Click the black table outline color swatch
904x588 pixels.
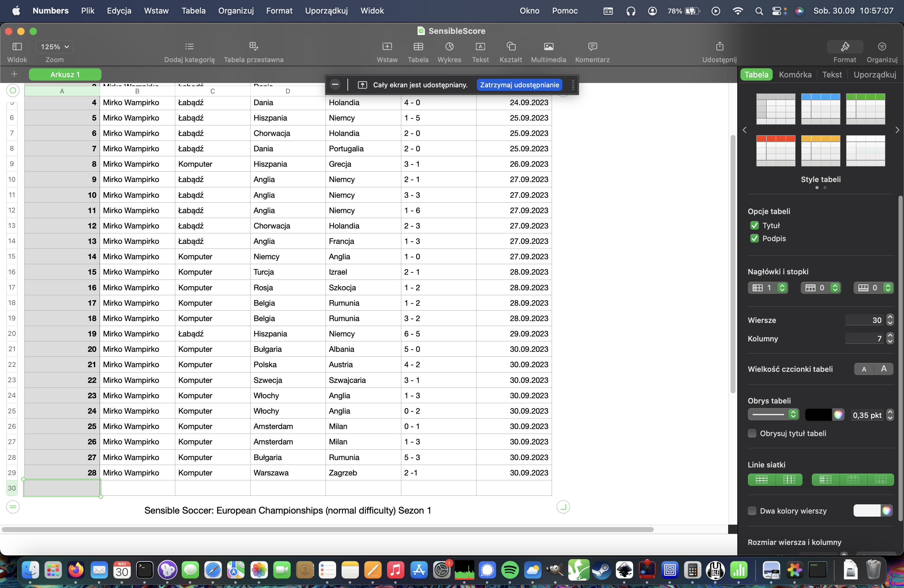(x=818, y=415)
